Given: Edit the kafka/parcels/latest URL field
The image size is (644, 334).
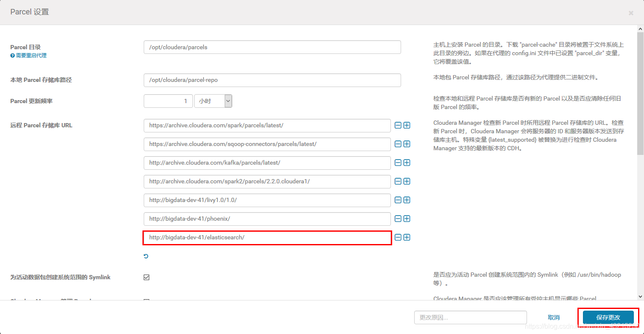Looking at the screenshot, I should 267,163.
